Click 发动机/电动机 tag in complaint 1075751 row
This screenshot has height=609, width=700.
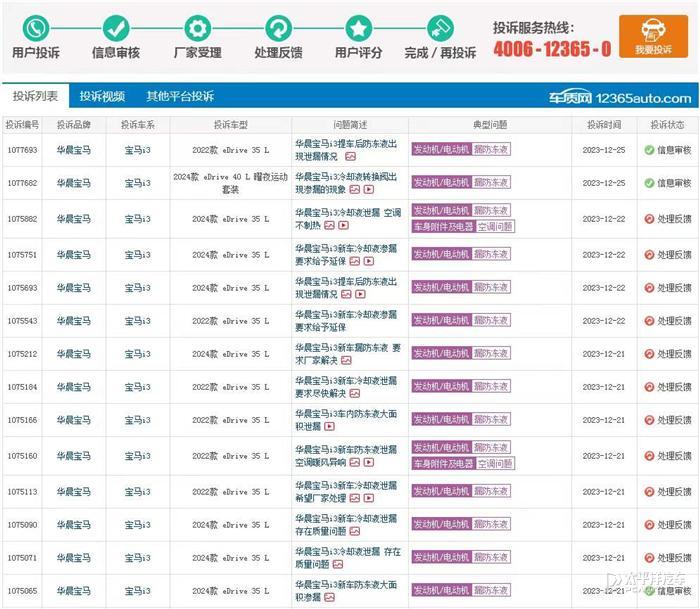point(440,255)
